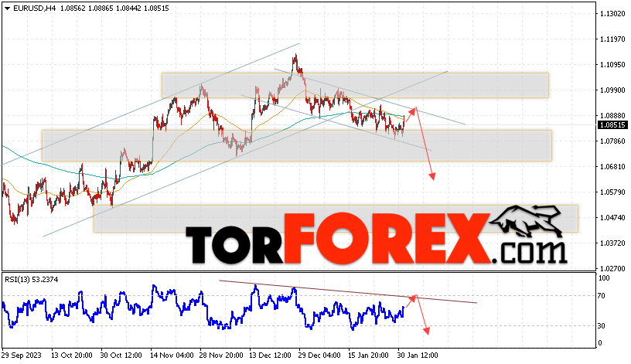Viewport: 631px width, 364px height.
Task: Select the 1.03720 price scale label
Action: click(x=612, y=243)
